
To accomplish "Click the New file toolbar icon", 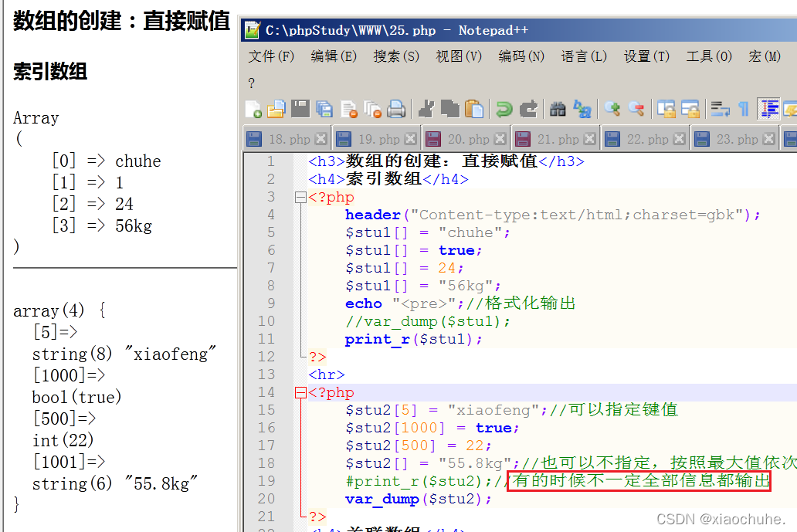I will 253,109.
